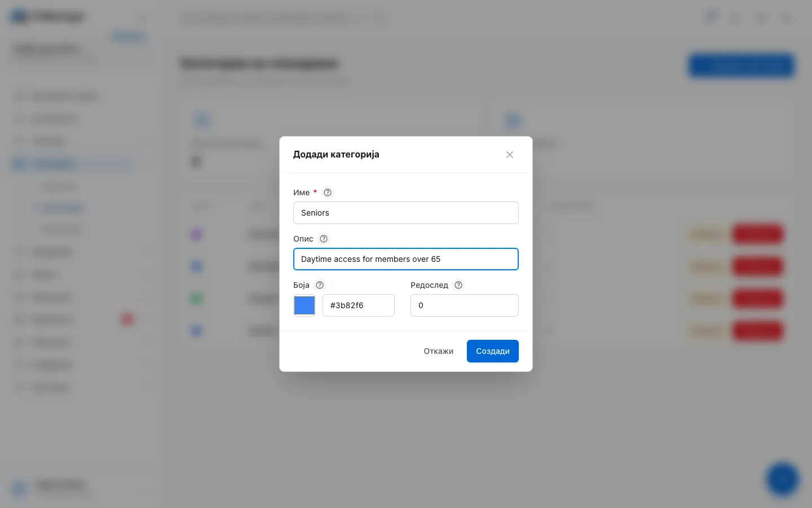Image resolution: width=812 pixels, height=508 pixels.
Task: Click the Име field label text
Action: 301,192
